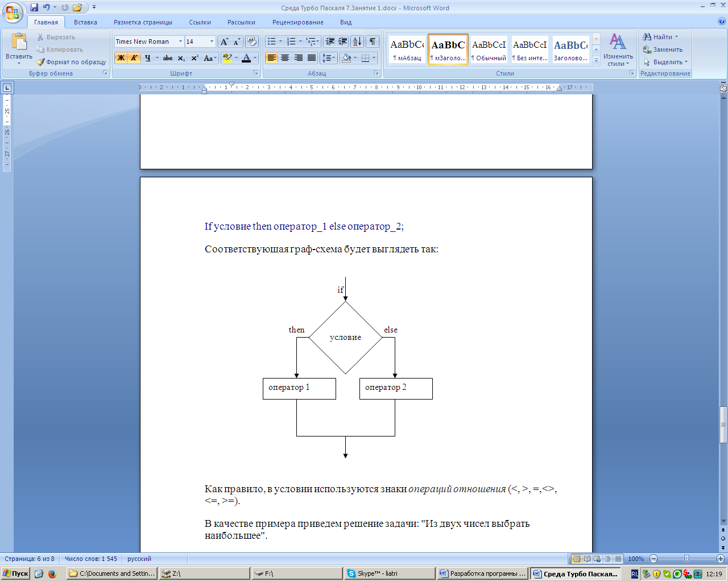
Task: Switch to Draft view icon
Action: [x=618, y=559]
